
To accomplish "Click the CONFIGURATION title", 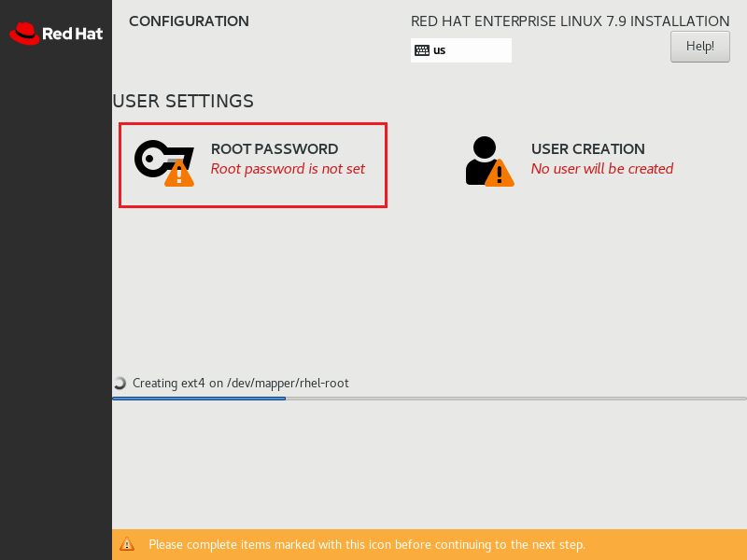I will [x=189, y=21].
